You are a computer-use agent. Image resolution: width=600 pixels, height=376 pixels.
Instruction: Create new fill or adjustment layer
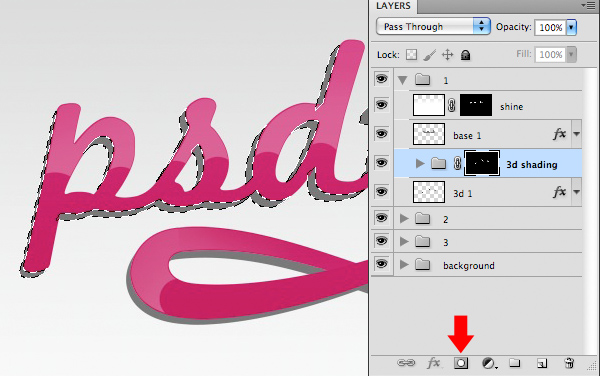[489, 363]
